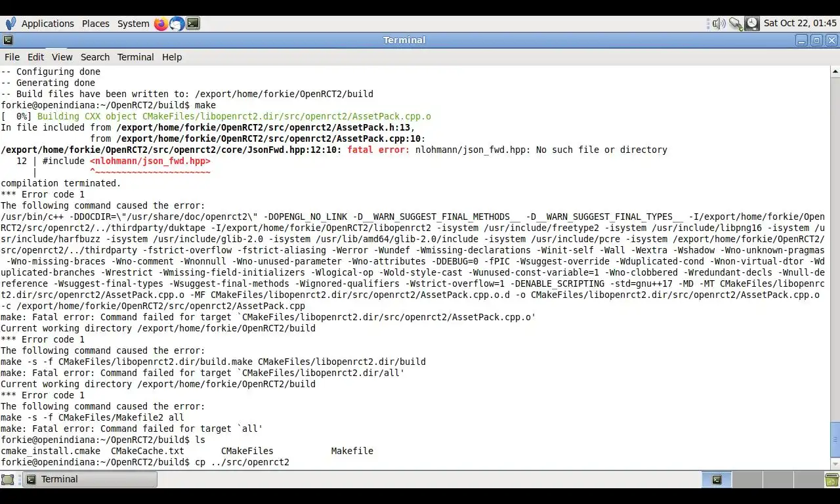Open the System menu in top panel
The image size is (840, 504).
click(133, 24)
